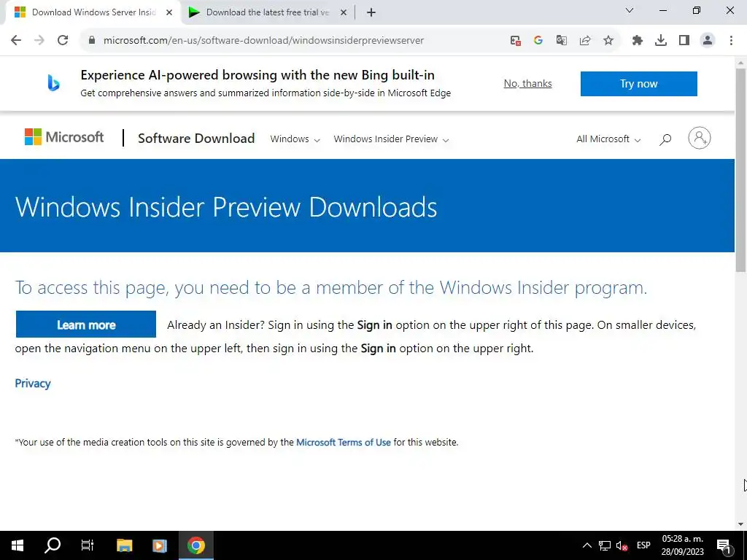
Task: Open the Windows Start menu
Action: point(18,545)
